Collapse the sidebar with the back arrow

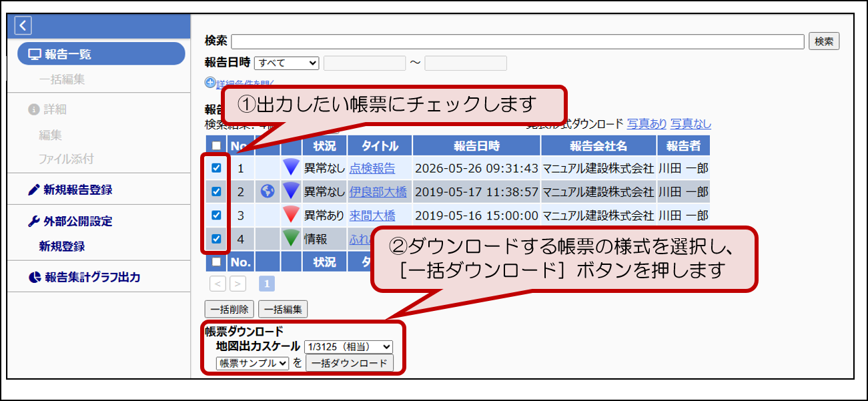pos(23,25)
